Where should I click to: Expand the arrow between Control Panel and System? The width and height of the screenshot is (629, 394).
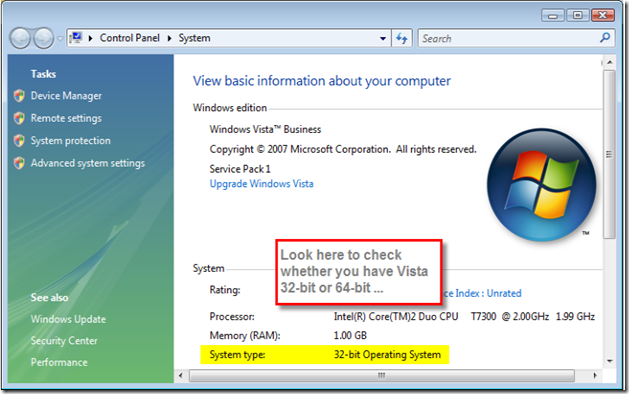click(170, 38)
